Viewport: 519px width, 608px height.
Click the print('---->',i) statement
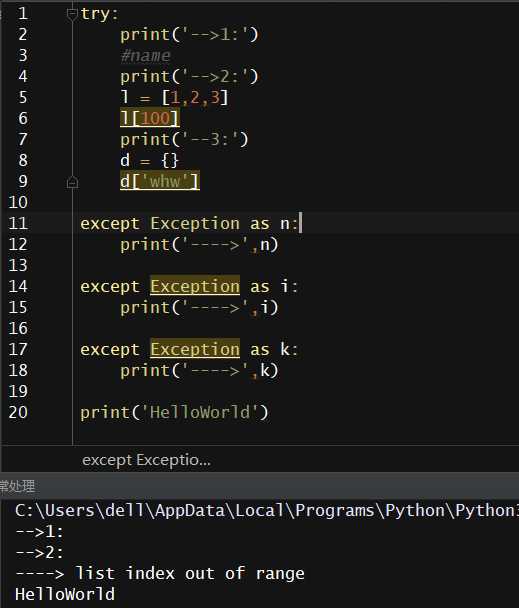pos(199,307)
